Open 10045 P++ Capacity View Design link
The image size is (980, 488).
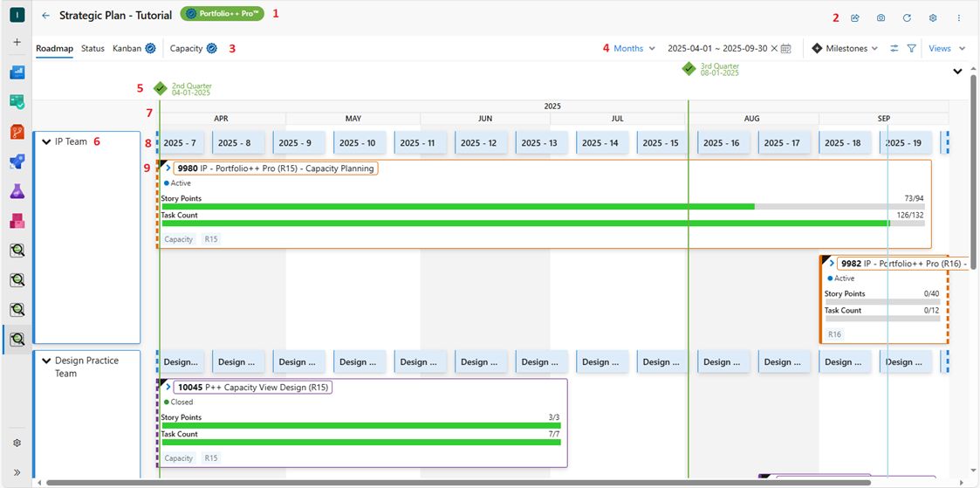pyautogui.click(x=253, y=387)
